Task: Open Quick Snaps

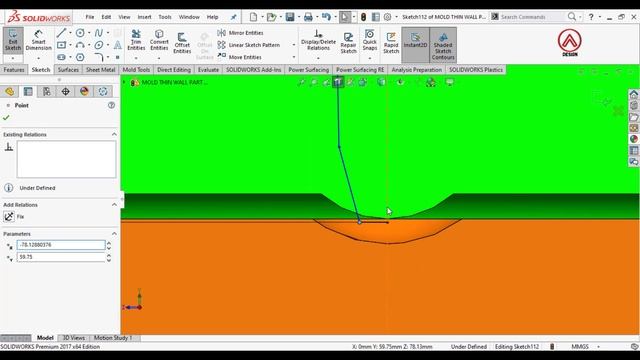Action: (x=370, y=40)
